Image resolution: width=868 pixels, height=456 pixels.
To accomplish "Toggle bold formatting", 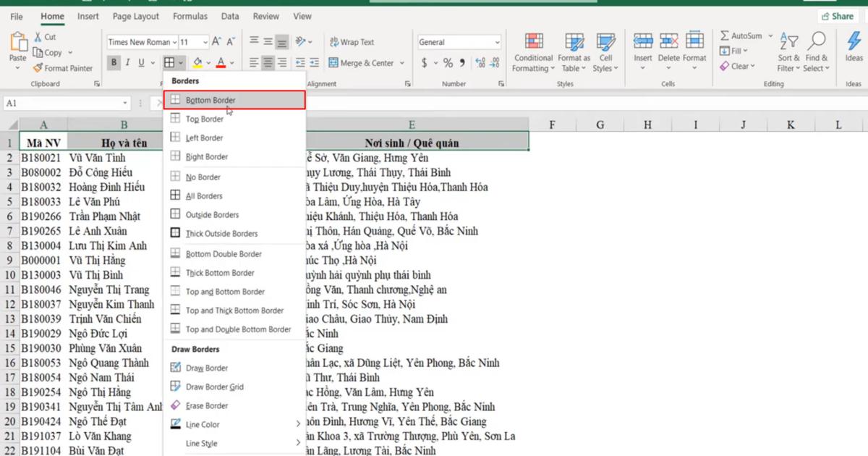I will coord(114,62).
